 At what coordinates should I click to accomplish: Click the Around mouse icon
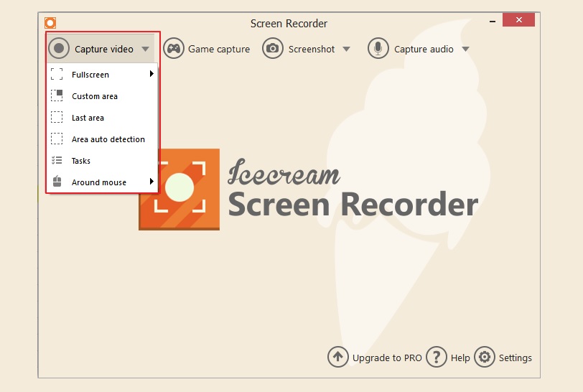click(57, 182)
